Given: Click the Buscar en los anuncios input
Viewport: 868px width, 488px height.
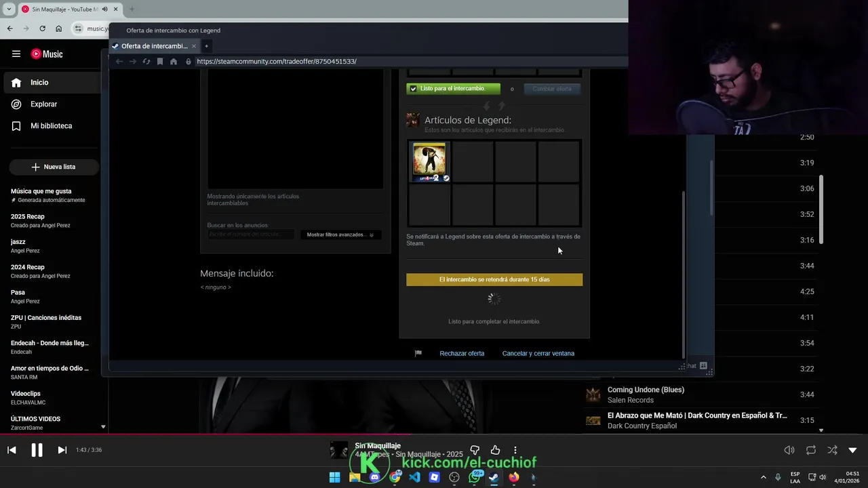Looking at the screenshot, I should (251, 235).
